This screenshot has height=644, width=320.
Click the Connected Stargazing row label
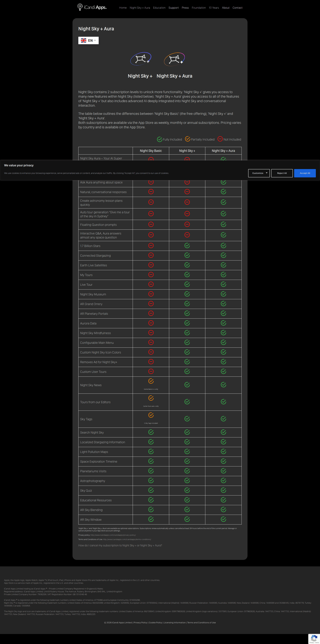tap(95, 255)
